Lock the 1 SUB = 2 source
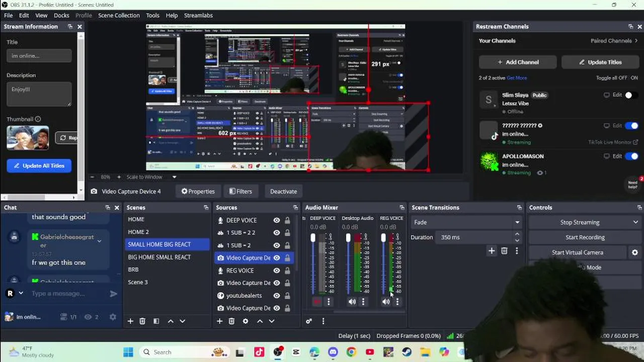 [287, 245]
